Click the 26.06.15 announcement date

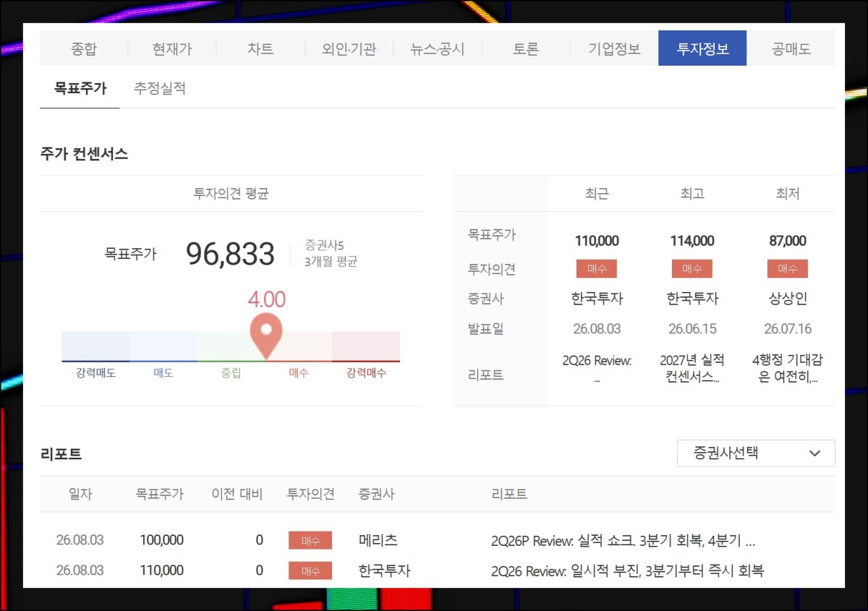(692, 329)
